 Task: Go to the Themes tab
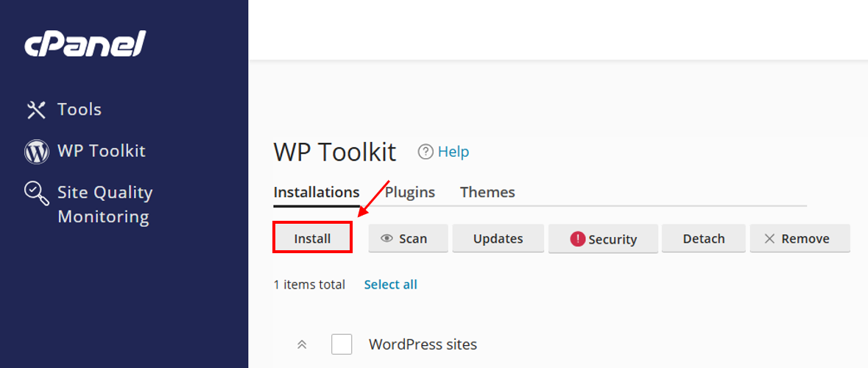click(x=487, y=192)
